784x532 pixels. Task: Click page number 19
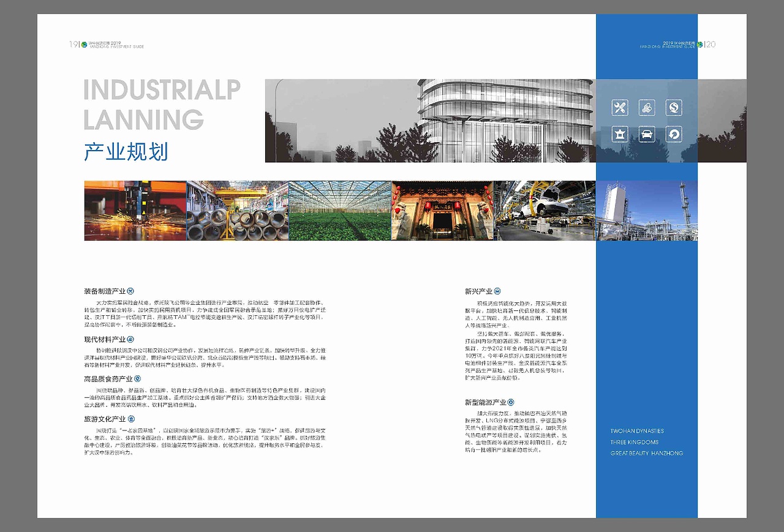73,44
